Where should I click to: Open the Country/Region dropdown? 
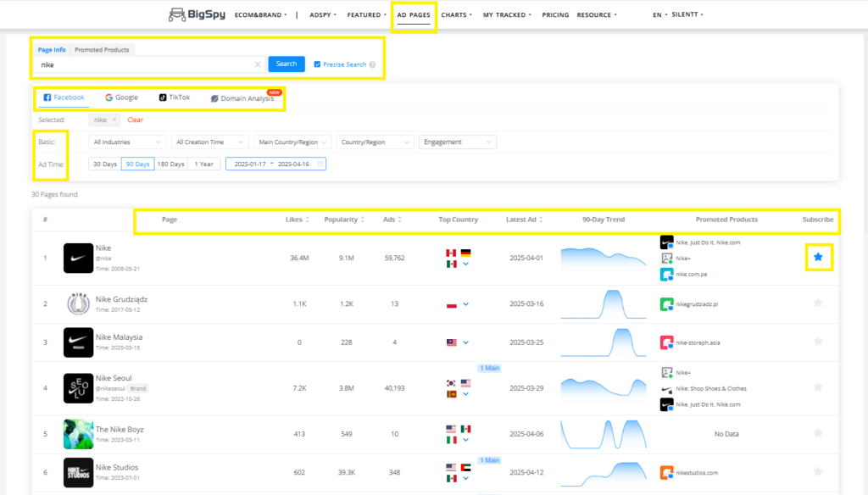coord(375,142)
